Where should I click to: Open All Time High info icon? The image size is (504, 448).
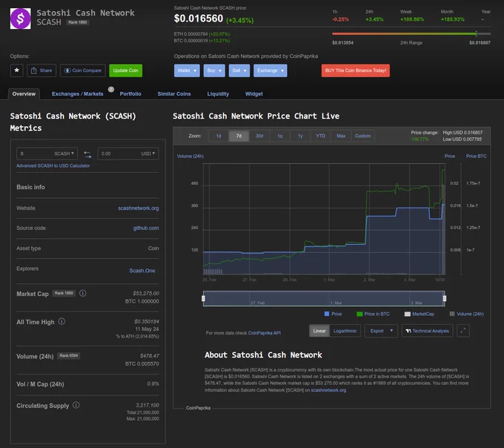[62, 322]
